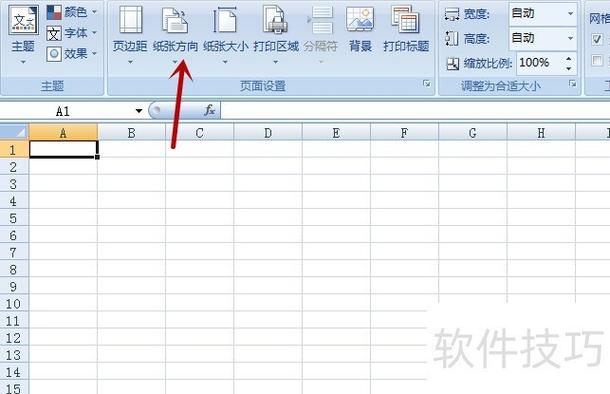Select cell B2
The image size is (610, 394).
131,166
